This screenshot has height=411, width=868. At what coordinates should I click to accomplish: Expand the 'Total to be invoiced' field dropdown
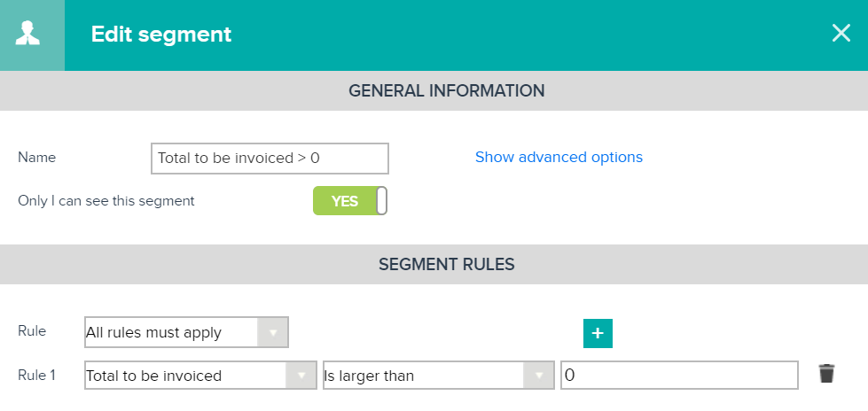click(200, 375)
